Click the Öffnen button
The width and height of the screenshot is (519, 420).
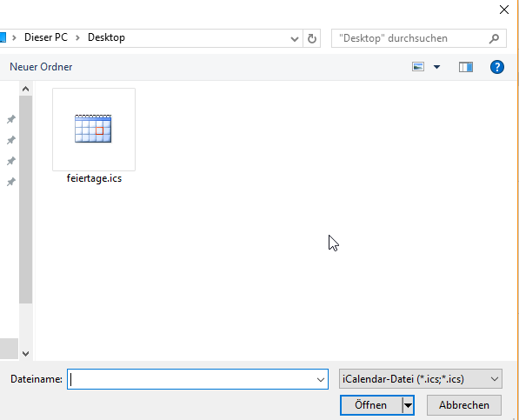pyautogui.click(x=371, y=405)
